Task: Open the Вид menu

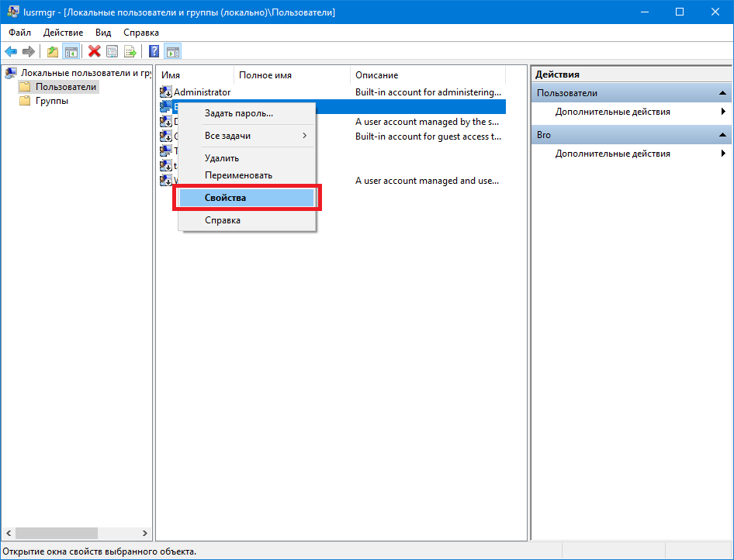Action: click(x=103, y=33)
